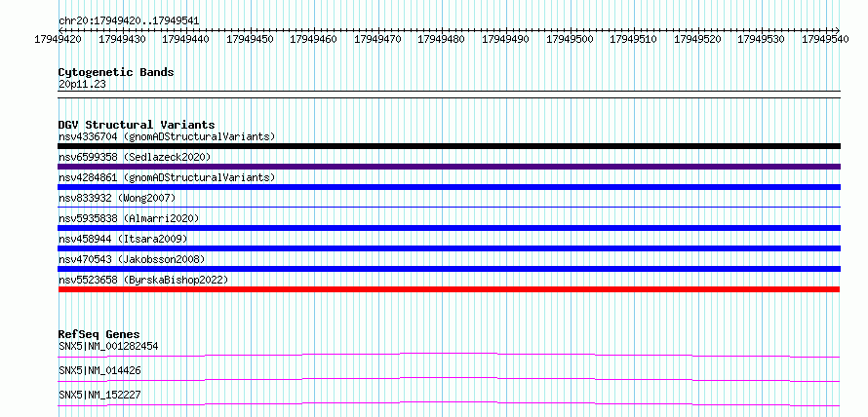The width and height of the screenshot is (868, 417).
Task: Click the chr20:17949420..17949541 region label
Action: click(x=129, y=21)
